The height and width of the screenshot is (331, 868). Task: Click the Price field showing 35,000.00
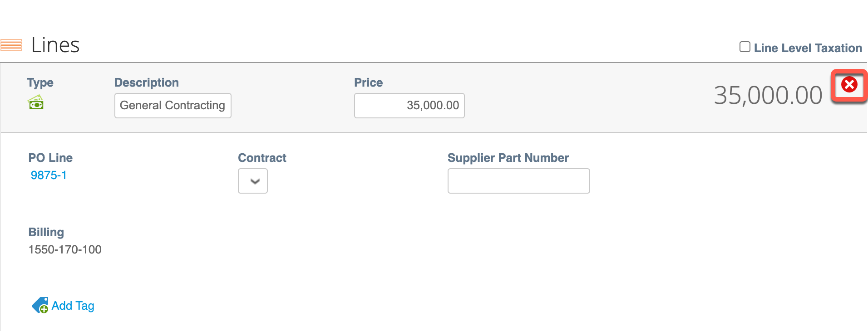[409, 105]
